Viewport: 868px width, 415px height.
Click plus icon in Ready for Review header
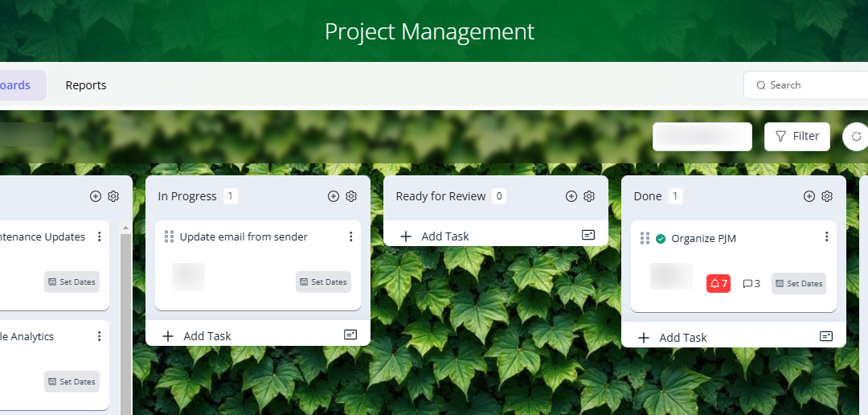tap(571, 196)
